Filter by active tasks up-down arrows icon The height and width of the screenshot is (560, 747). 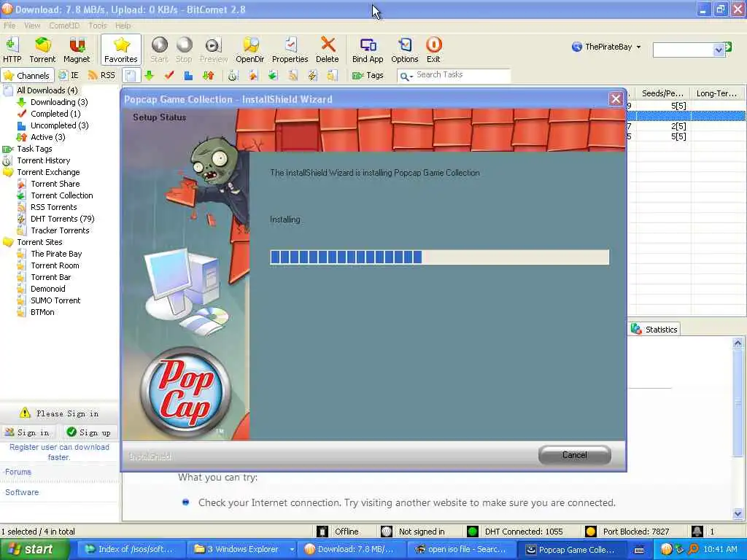(x=208, y=75)
